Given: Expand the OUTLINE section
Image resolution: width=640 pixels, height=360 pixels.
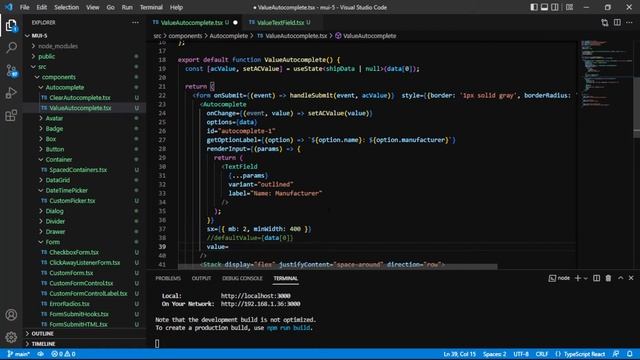Looking at the screenshot, I should click(42, 333).
